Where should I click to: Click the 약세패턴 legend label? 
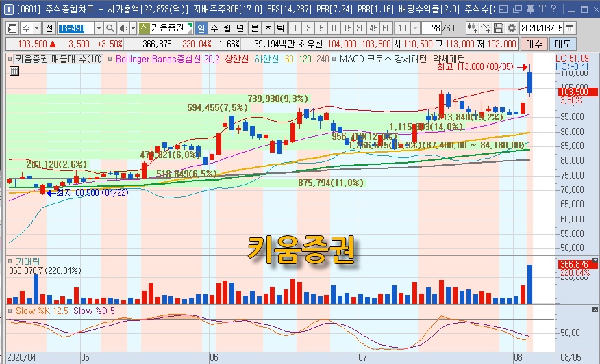[449, 60]
